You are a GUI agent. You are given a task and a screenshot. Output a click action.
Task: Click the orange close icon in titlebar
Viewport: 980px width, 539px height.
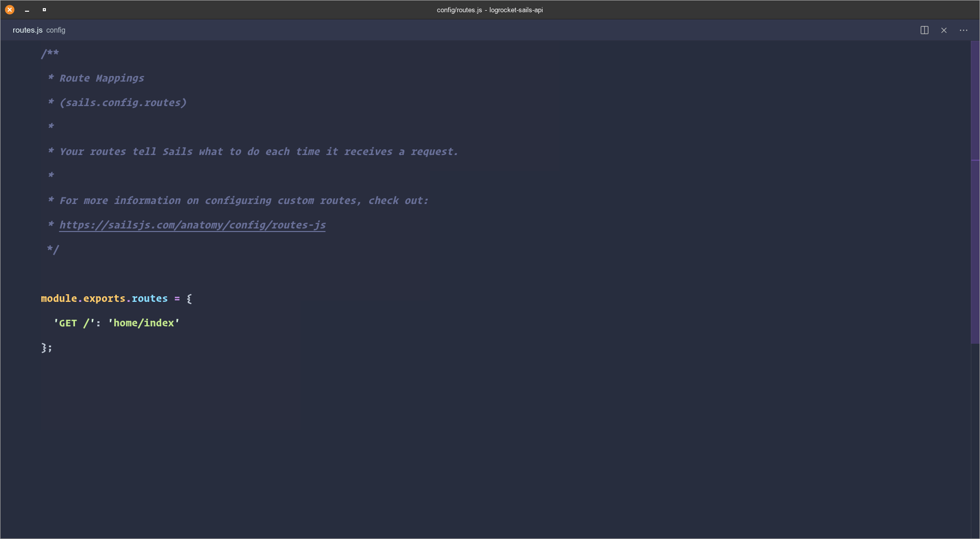9,9
